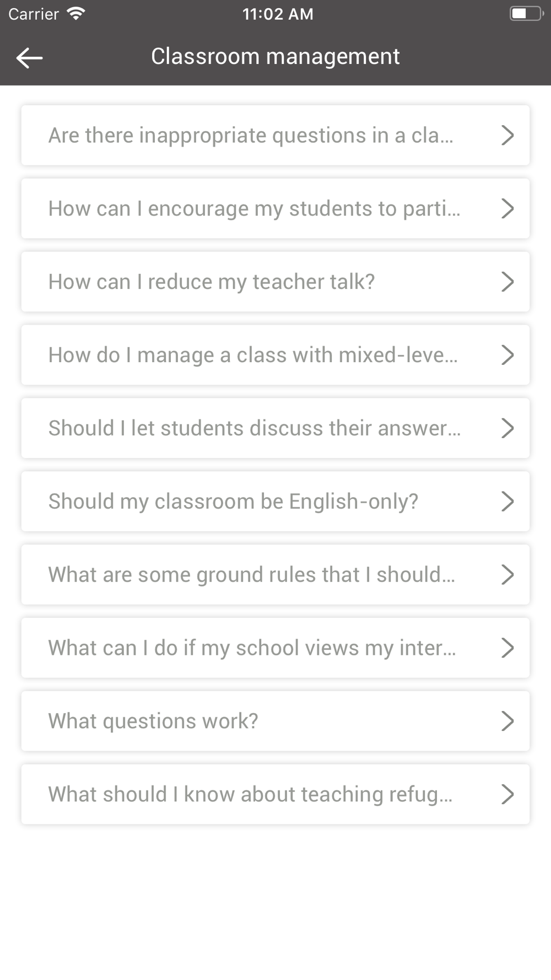Open 'Should my classroom be English-only?' entry
551x980 pixels.
[275, 502]
